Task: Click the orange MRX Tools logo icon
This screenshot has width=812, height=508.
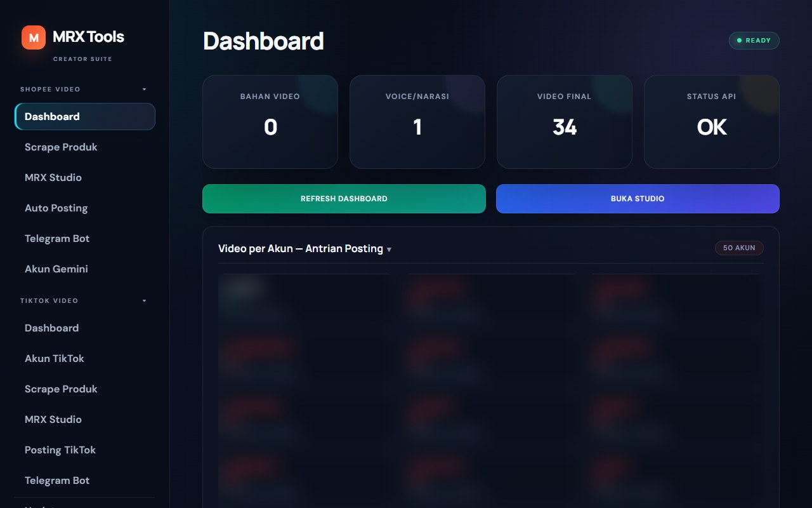Action: click(34, 37)
